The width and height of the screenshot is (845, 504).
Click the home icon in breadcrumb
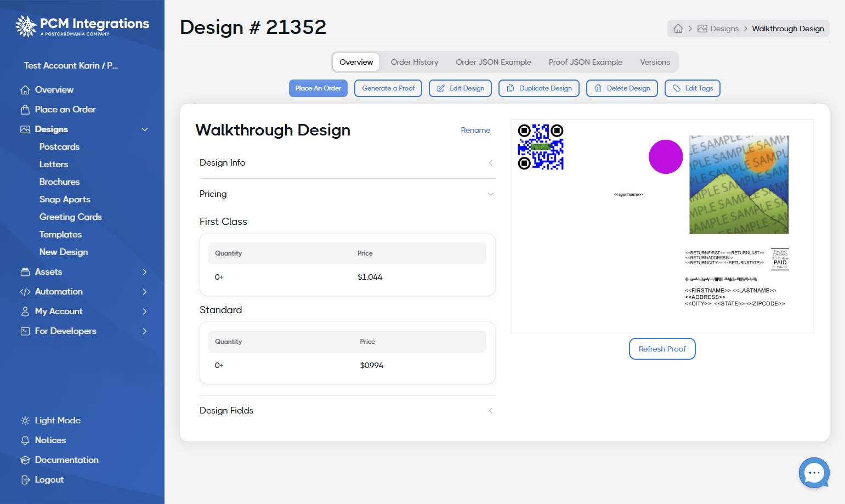[x=678, y=29]
